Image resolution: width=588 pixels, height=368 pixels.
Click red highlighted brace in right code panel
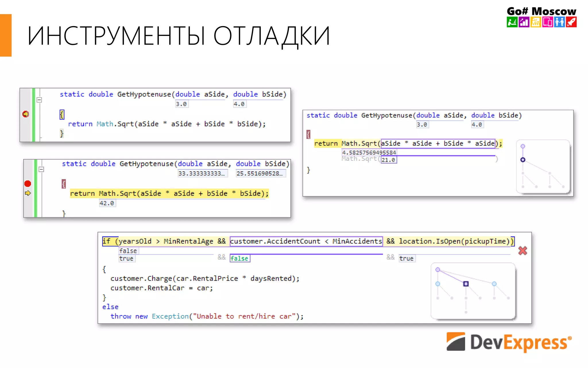308,134
